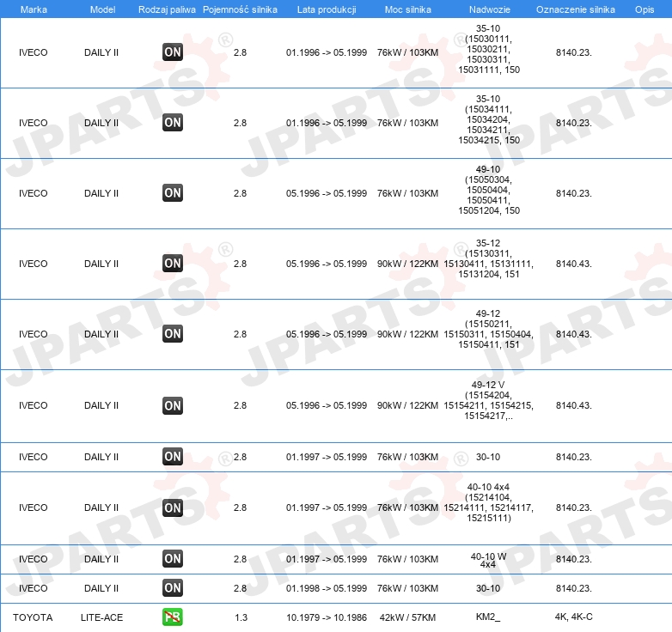Click the Pojemność silnika column header

[240, 9]
